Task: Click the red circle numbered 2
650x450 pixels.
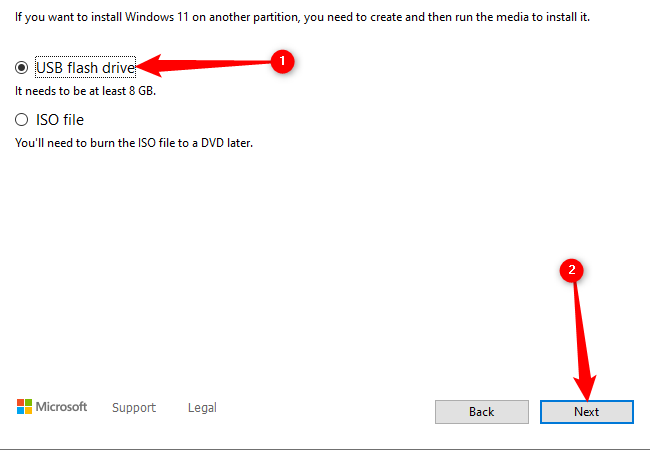Action: (x=571, y=269)
